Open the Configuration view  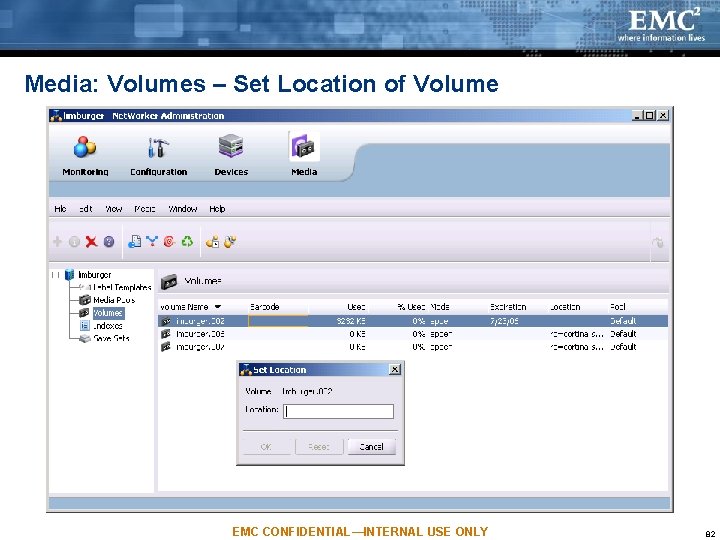coord(158,155)
